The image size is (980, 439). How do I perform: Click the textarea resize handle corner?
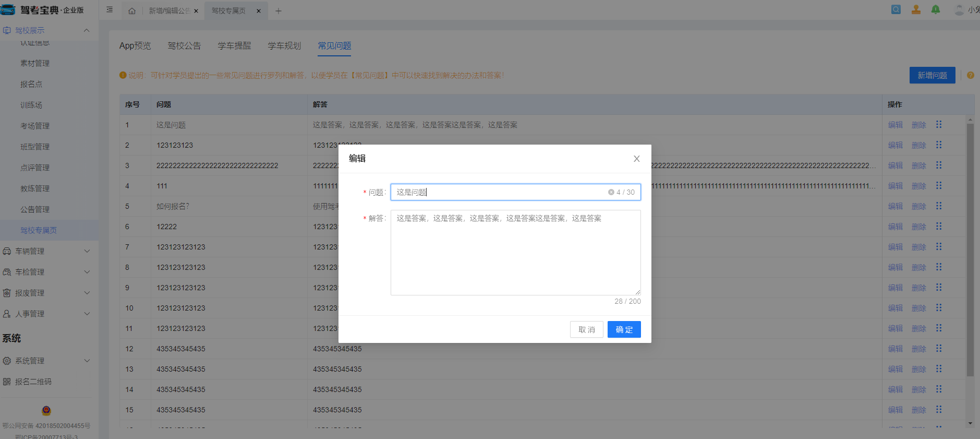pyautogui.click(x=637, y=292)
